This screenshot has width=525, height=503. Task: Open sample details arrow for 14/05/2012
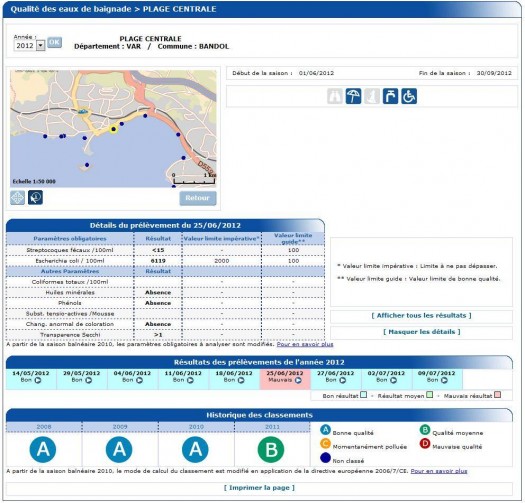point(38,380)
